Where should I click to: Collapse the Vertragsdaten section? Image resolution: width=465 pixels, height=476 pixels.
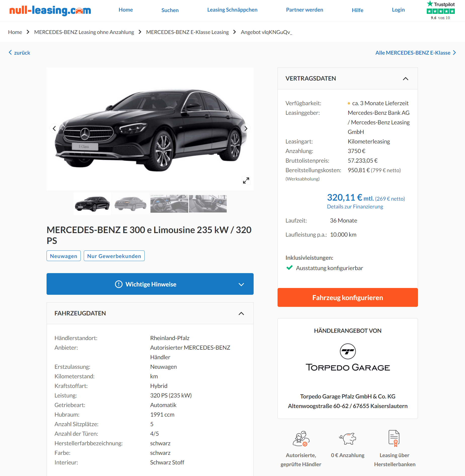click(405, 79)
